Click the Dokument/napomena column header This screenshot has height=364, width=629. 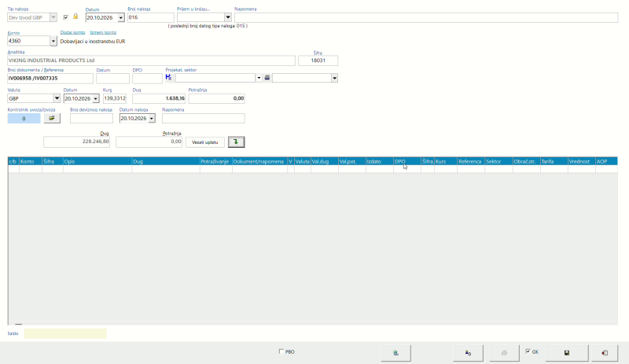(259, 161)
